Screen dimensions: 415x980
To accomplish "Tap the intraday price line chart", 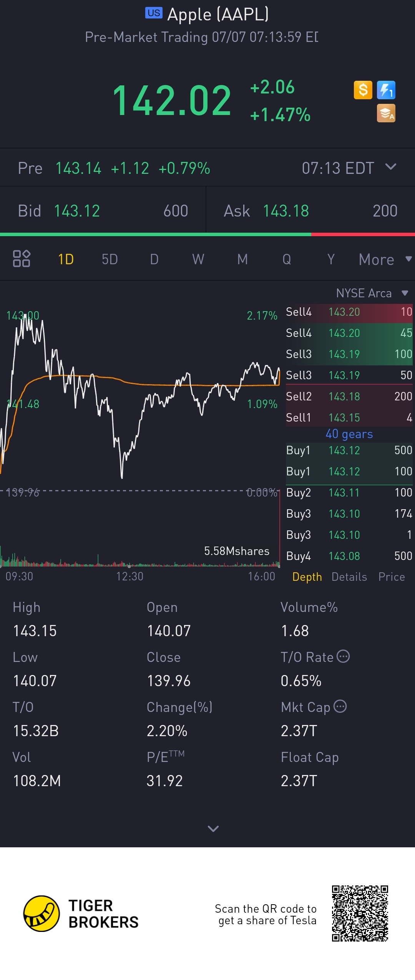I will coord(140,396).
